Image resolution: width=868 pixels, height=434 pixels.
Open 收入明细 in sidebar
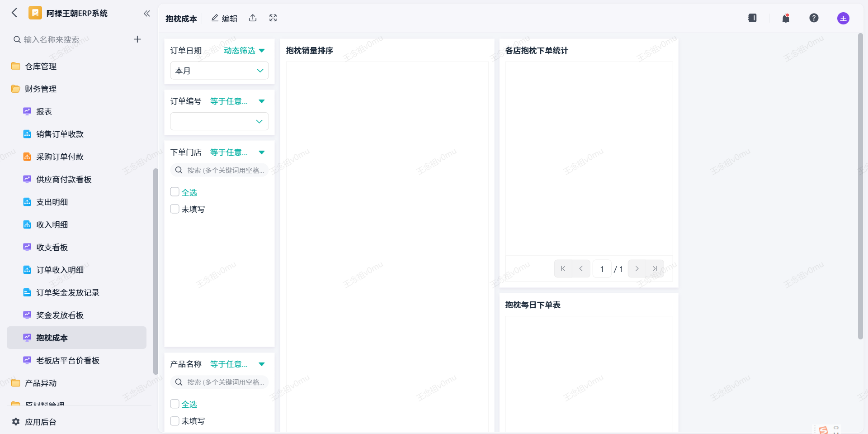pyautogui.click(x=77, y=224)
